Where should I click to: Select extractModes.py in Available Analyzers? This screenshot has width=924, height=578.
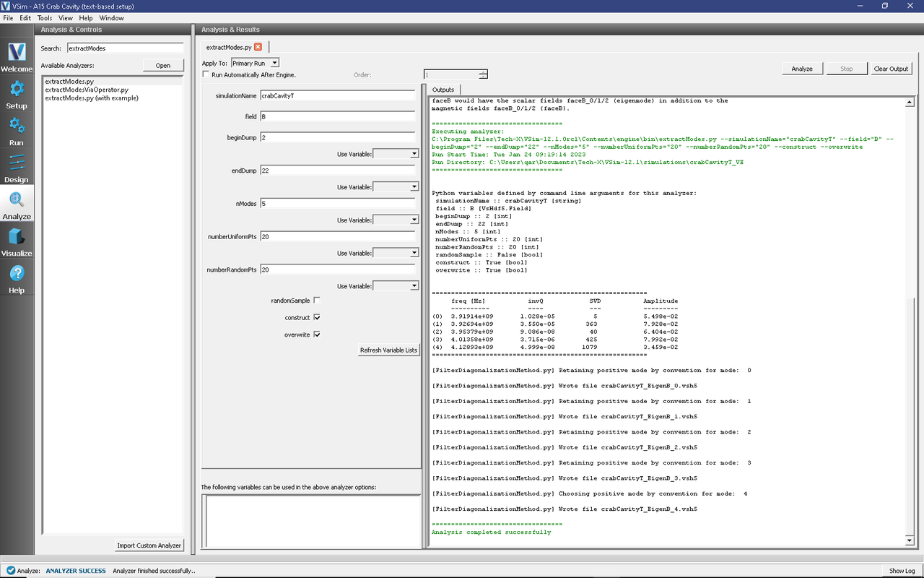pos(69,82)
